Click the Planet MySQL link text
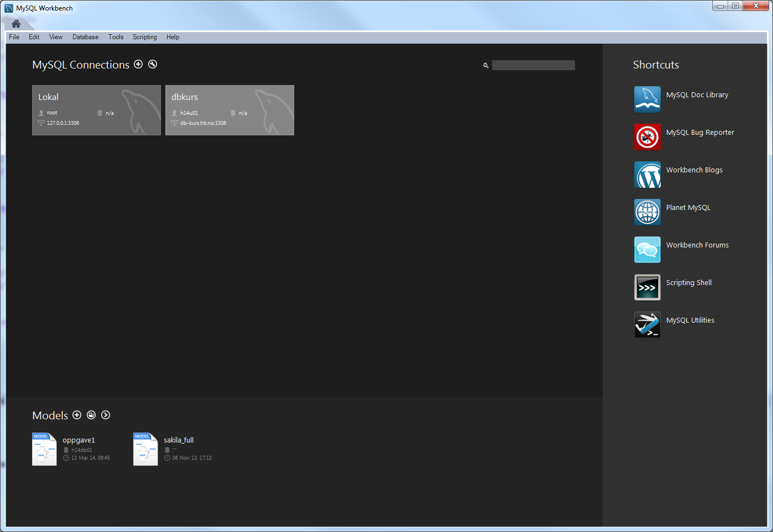 (688, 208)
